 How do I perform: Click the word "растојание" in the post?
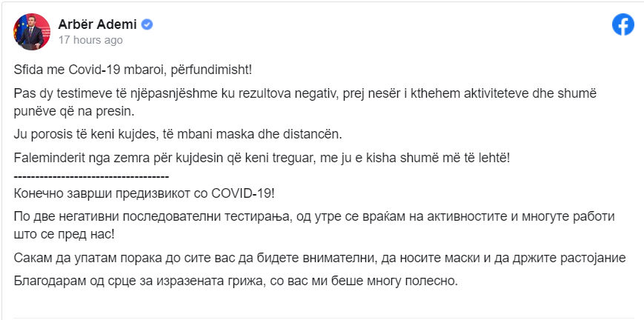pyautogui.click(x=594, y=257)
